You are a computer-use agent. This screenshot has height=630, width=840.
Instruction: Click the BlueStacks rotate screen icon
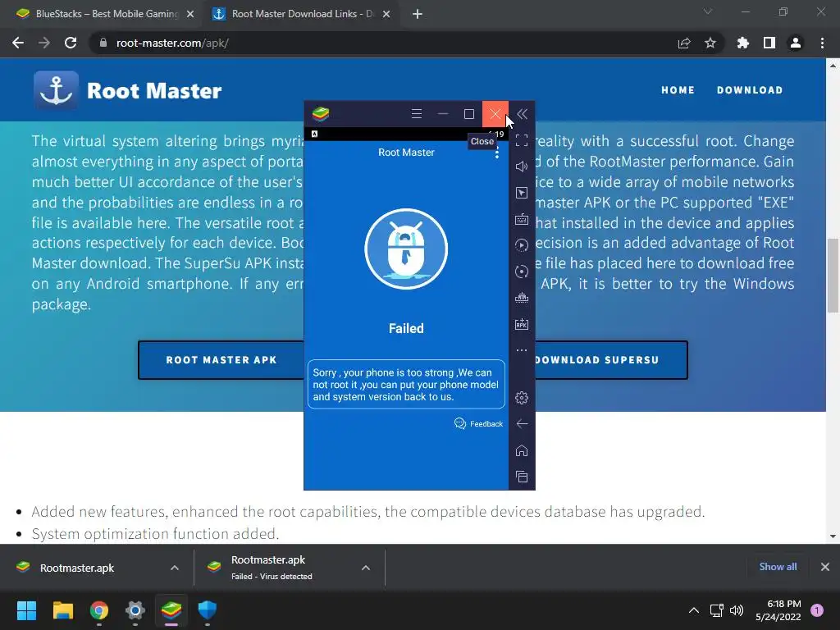(522, 272)
